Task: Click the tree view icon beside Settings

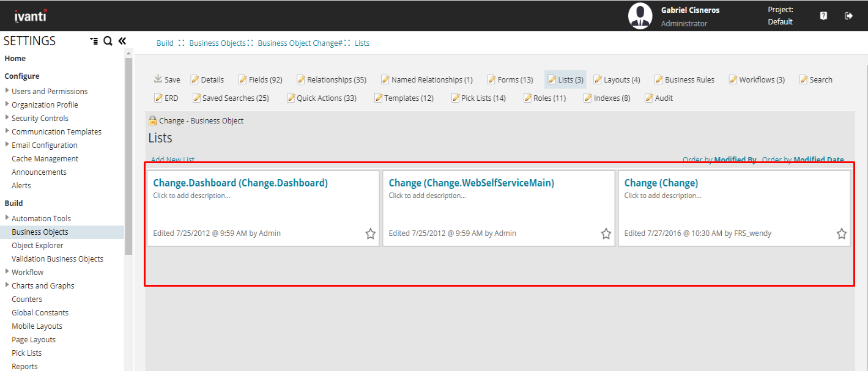Action: tap(94, 41)
